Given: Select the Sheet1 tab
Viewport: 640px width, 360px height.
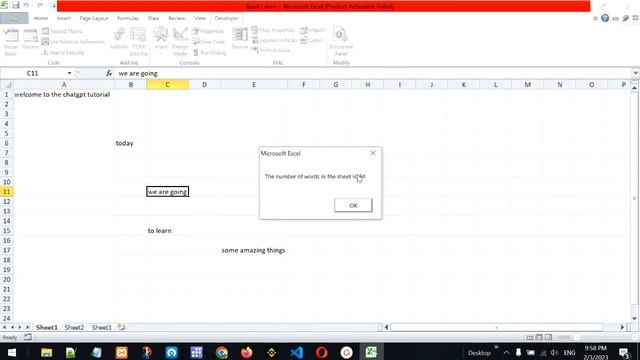Looking at the screenshot, I should click(47, 327).
